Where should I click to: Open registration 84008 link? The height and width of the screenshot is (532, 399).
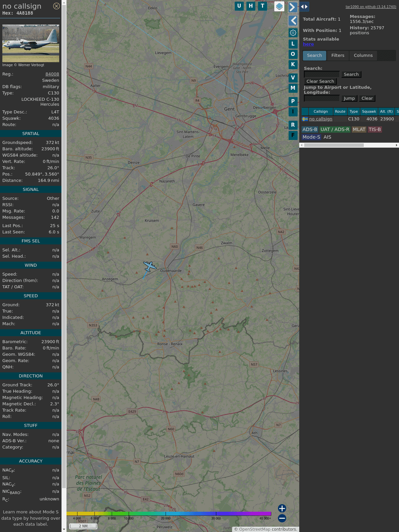coord(52,74)
